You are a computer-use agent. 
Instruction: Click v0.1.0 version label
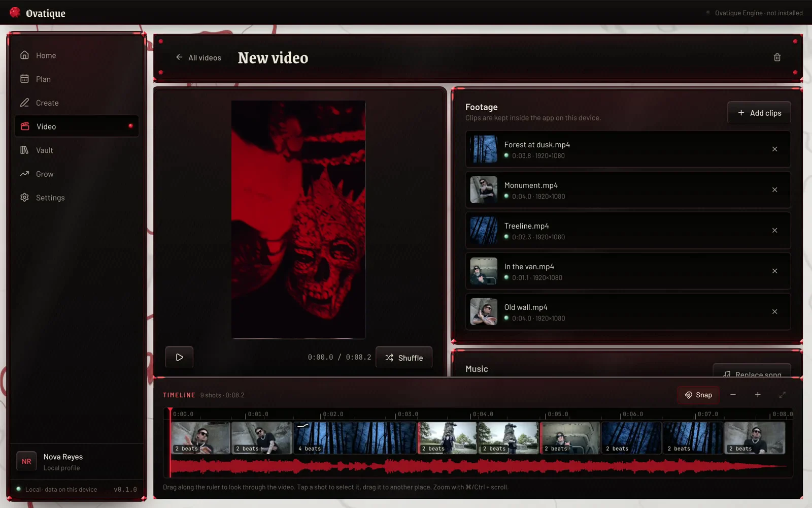[125, 490]
